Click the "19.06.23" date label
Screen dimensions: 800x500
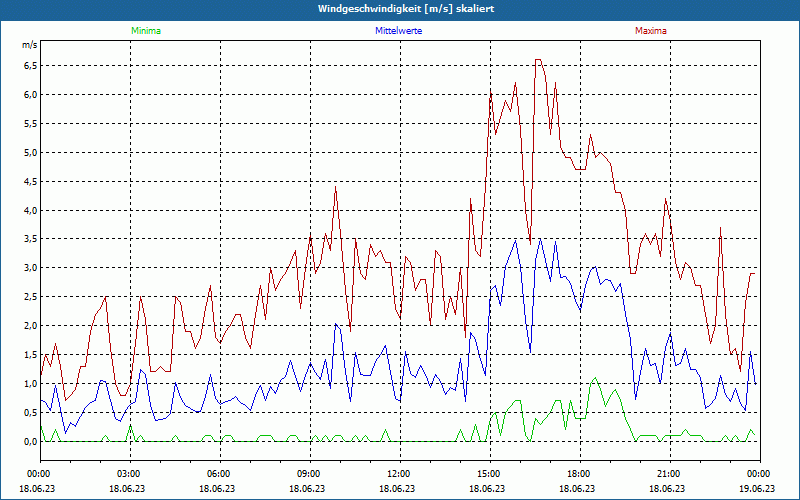click(757, 488)
